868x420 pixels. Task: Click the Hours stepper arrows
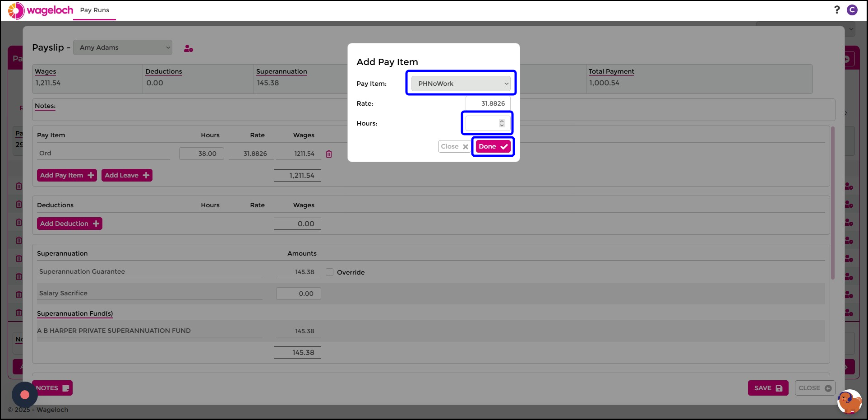pyautogui.click(x=502, y=123)
